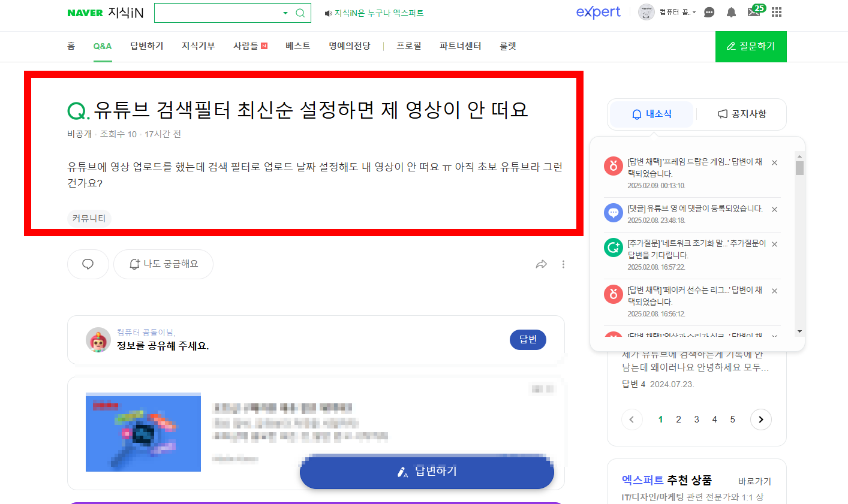The height and width of the screenshot is (504, 848).
Task: Open the 답변하기 tab
Action: point(147,46)
